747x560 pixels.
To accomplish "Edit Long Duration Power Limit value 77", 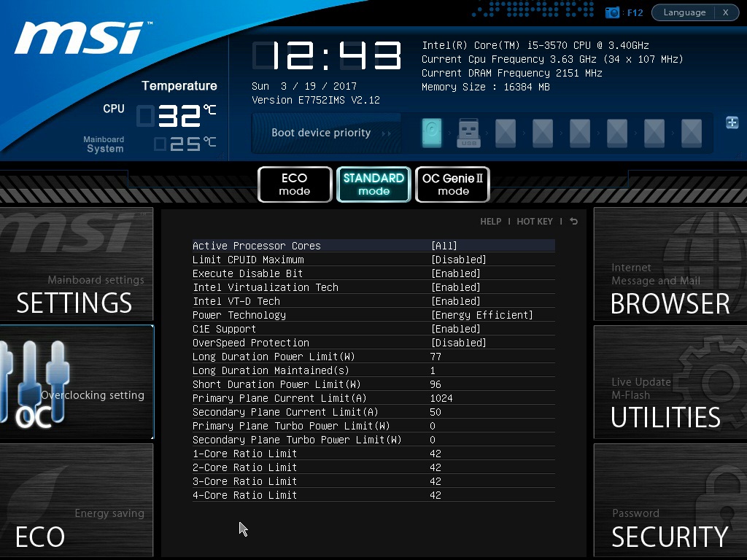I will coord(436,357).
